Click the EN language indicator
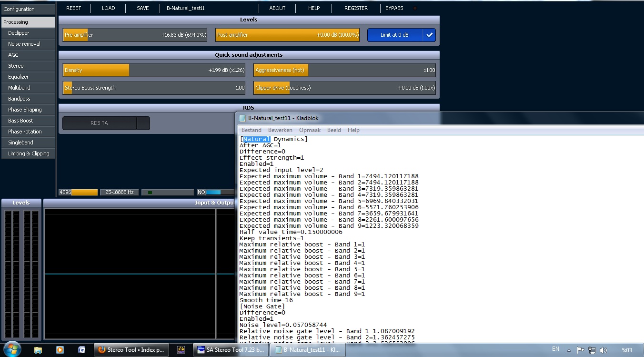The height and width of the screenshot is (357, 644). point(555,349)
